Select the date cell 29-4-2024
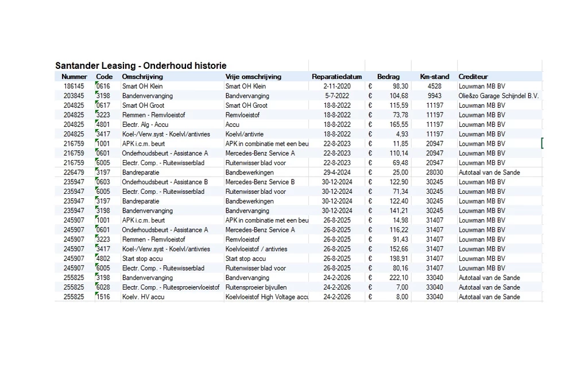 [336, 172]
